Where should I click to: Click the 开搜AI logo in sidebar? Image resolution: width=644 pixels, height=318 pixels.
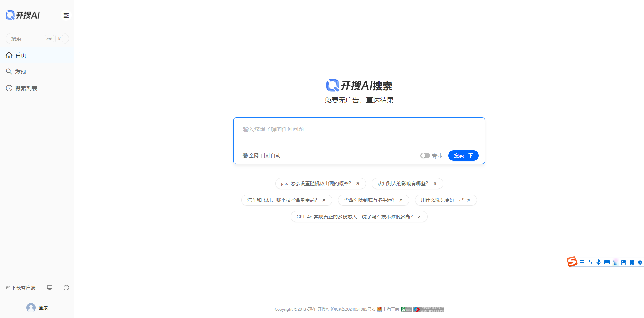23,15
